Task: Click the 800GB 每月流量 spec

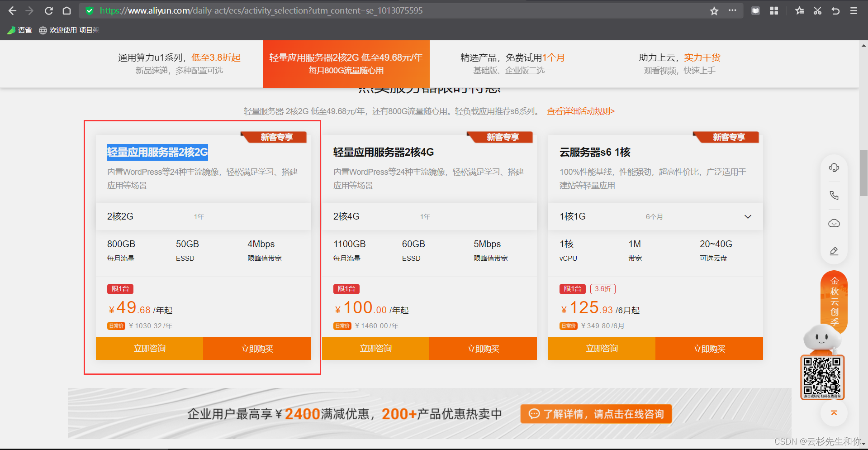Action: pos(121,250)
